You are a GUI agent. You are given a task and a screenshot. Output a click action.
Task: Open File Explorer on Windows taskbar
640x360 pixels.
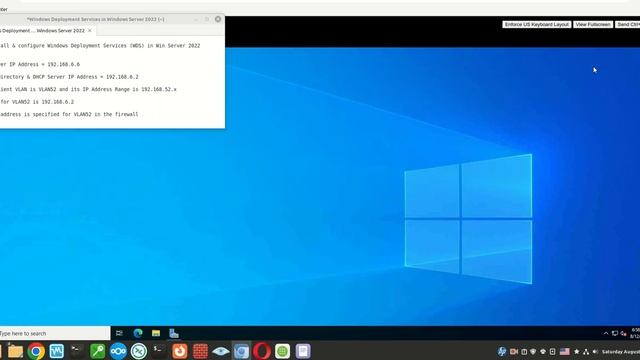(x=156, y=333)
